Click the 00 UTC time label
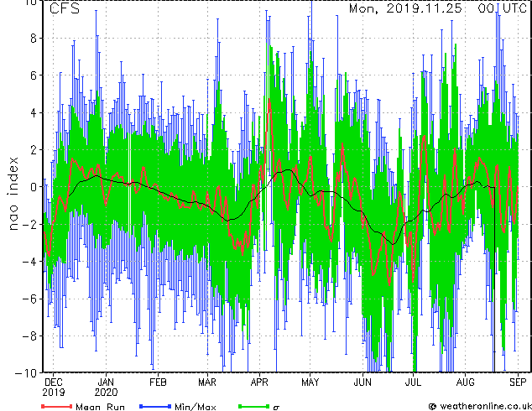The width and height of the screenshot is (532, 411). click(x=503, y=8)
